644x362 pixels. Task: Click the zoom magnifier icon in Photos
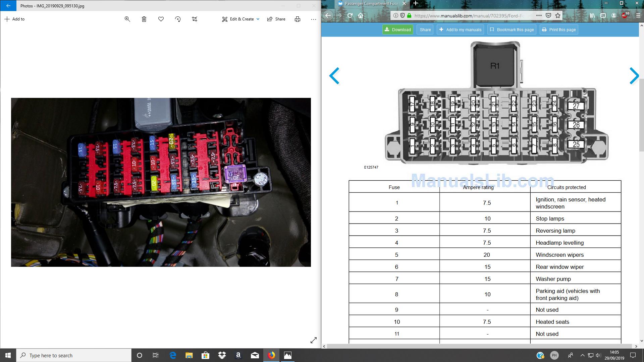coord(127,19)
